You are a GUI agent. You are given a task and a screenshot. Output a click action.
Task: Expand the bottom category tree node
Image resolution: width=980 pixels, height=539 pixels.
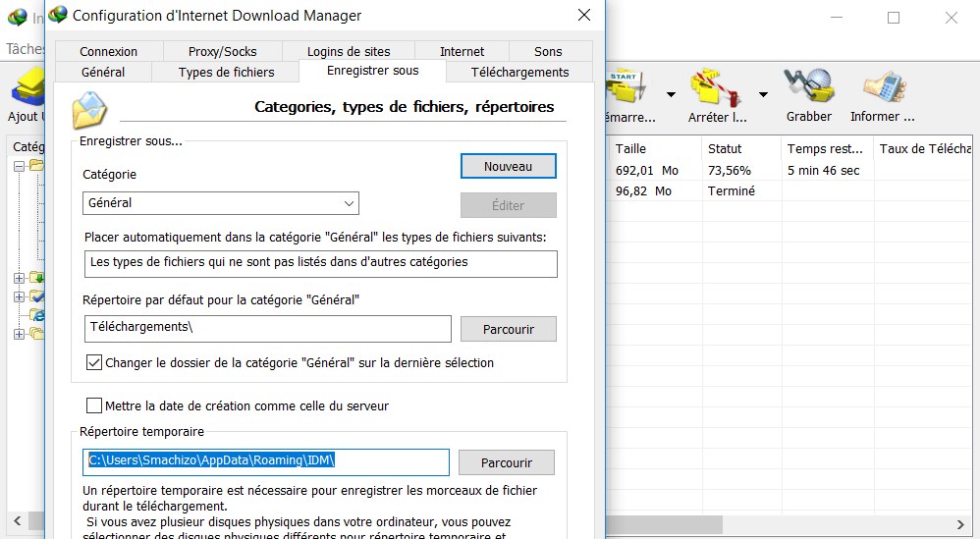click(20, 334)
